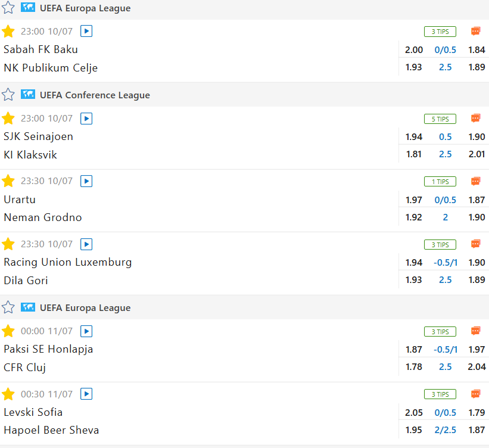Click world flag icon beside UEFA Conference League
This screenshot has width=489, height=448.
pos(28,95)
